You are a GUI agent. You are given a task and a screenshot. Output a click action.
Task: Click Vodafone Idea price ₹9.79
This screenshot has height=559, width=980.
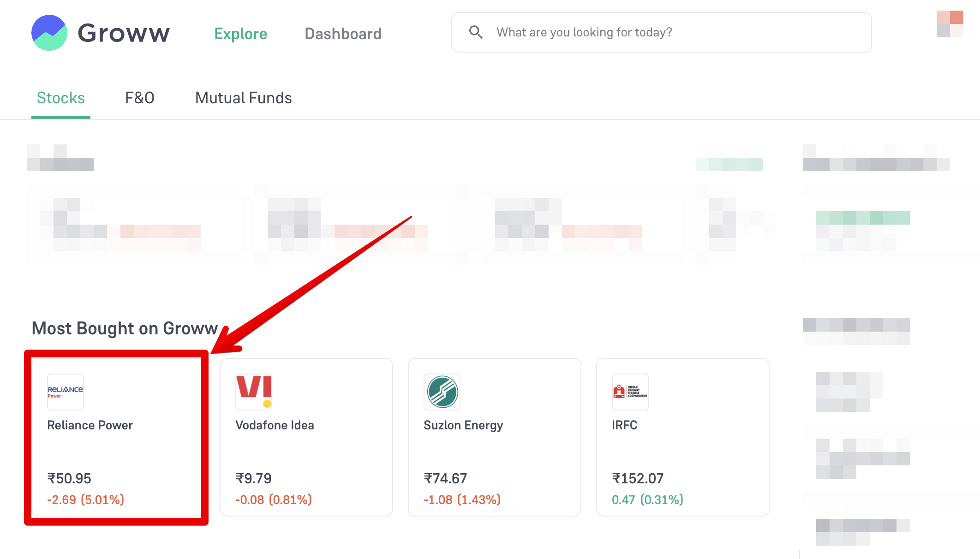(253, 478)
